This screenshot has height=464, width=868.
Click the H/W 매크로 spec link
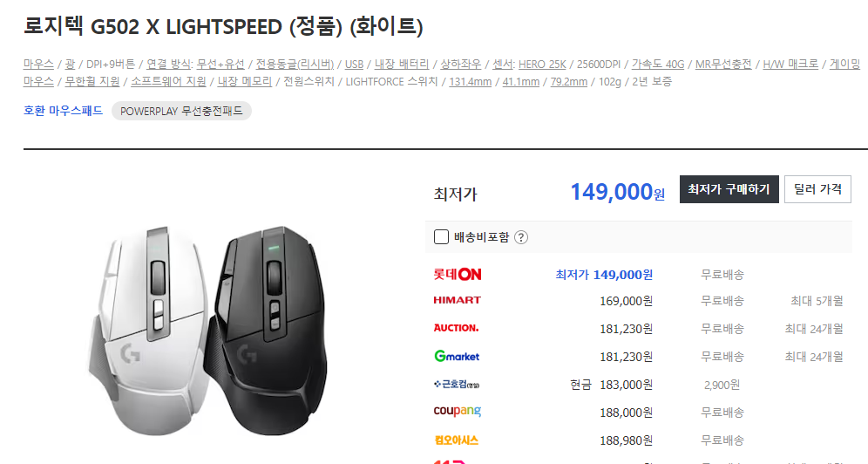[790, 65]
